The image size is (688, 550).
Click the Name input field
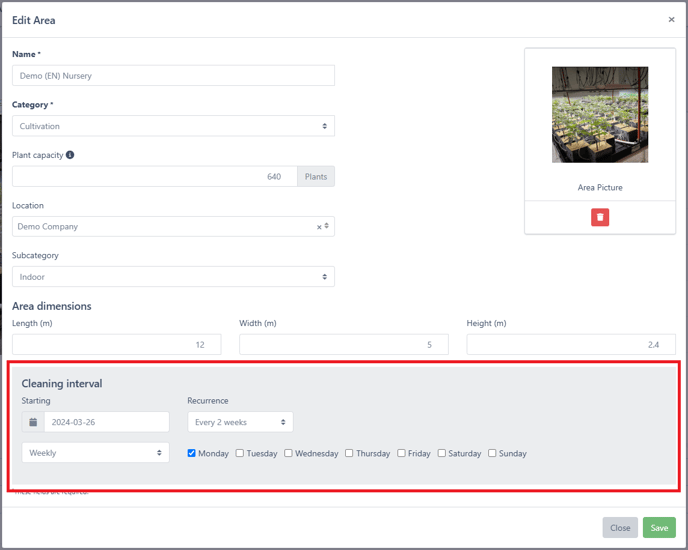[173, 76]
